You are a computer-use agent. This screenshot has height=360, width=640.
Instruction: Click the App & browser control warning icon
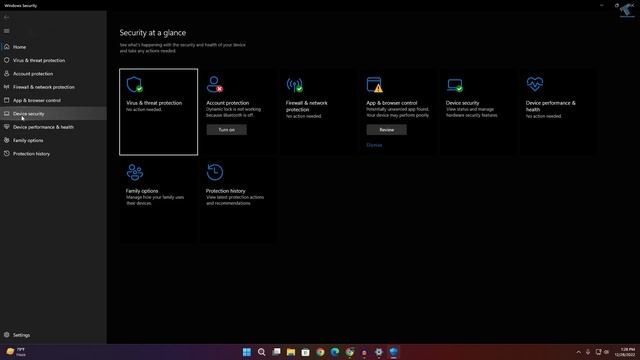[x=374, y=84]
